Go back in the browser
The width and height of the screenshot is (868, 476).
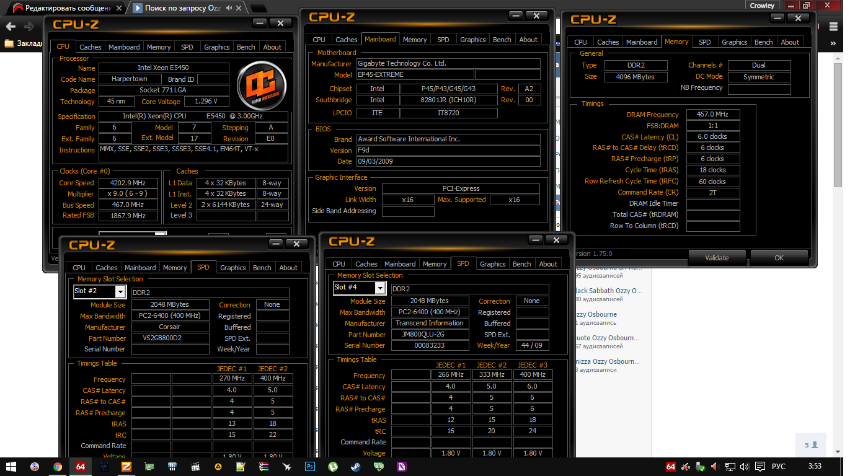[x=11, y=27]
